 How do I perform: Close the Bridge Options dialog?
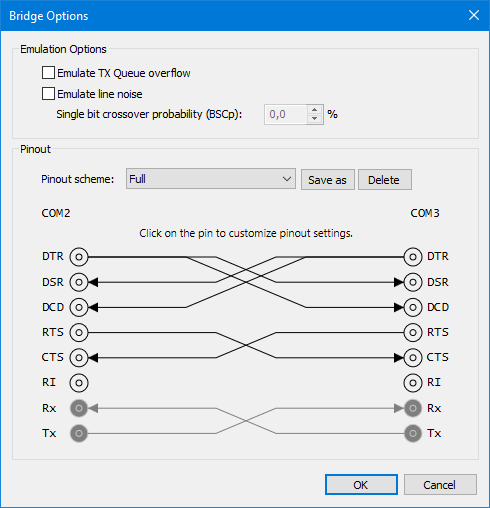(x=474, y=15)
